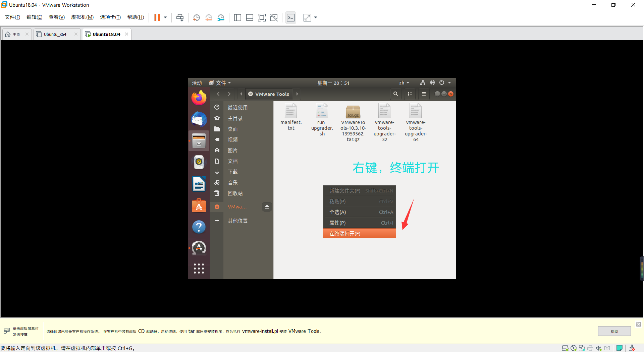
Task: Send Ctrl+Alt+Del to the virtual machine
Action: coord(180,17)
